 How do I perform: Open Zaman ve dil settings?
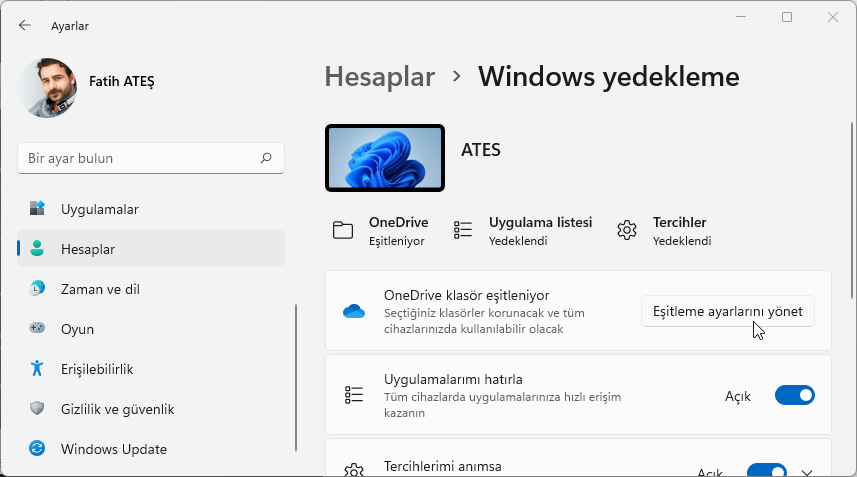(x=151, y=289)
